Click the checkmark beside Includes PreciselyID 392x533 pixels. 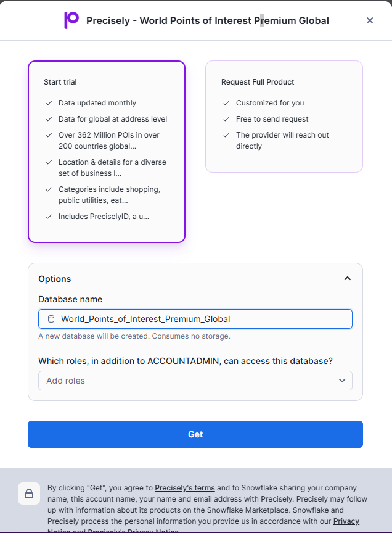(49, 217)
